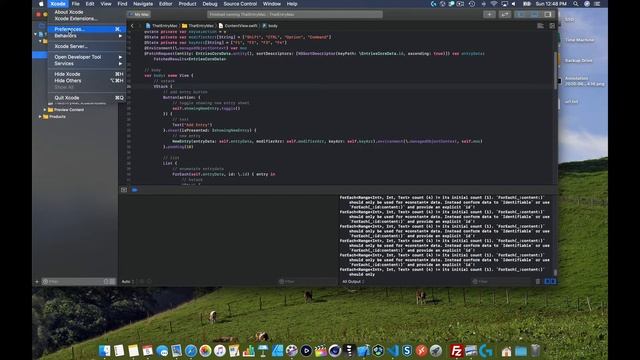This screenshot has height=360, width=640.
Task: Open Final Cut Pro in the Dock
Action: click(320, 351)
